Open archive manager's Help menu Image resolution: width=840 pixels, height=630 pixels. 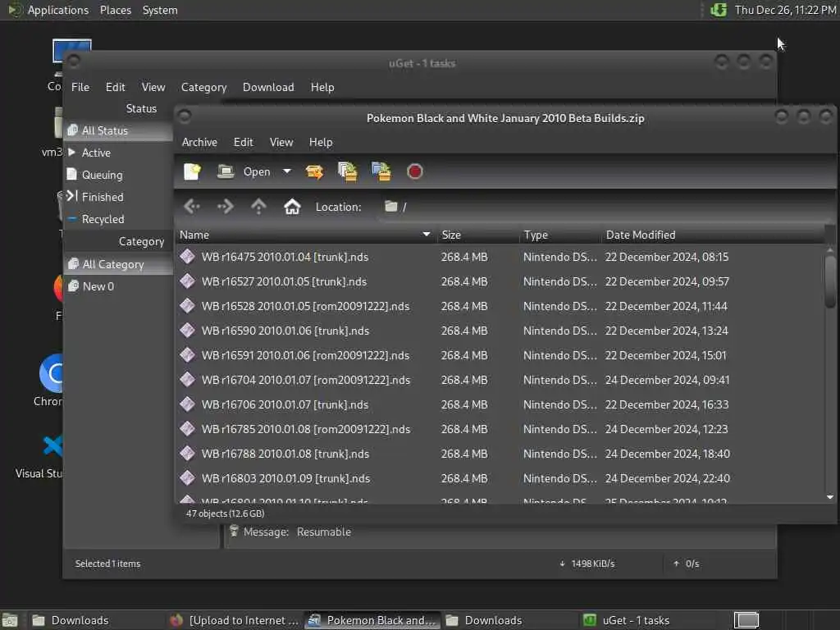tap(321, 142)
